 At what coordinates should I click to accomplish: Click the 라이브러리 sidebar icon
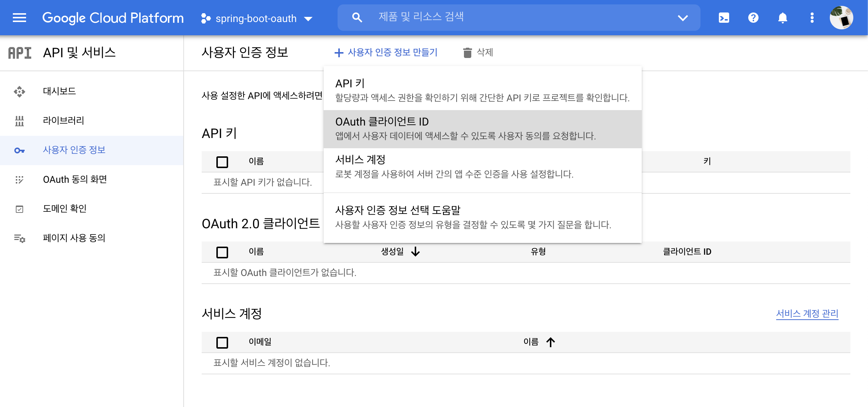[x=19, y=121]
